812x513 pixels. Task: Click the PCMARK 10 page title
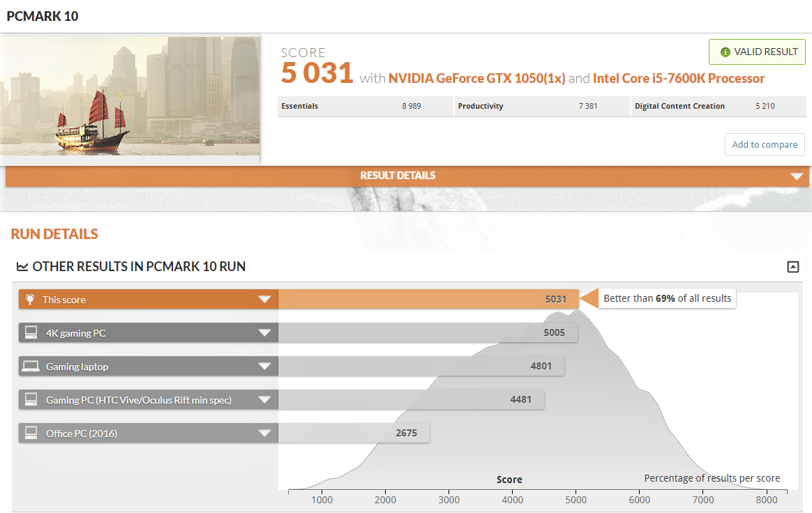click(43, 16)
